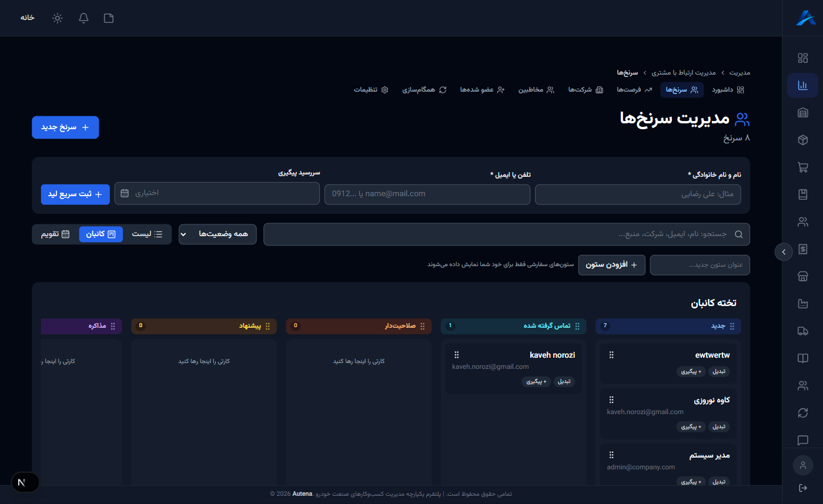Toggle the light/dark theme sun icon
The width and height of the screenshot is (823, 504).
click(57, 18)
